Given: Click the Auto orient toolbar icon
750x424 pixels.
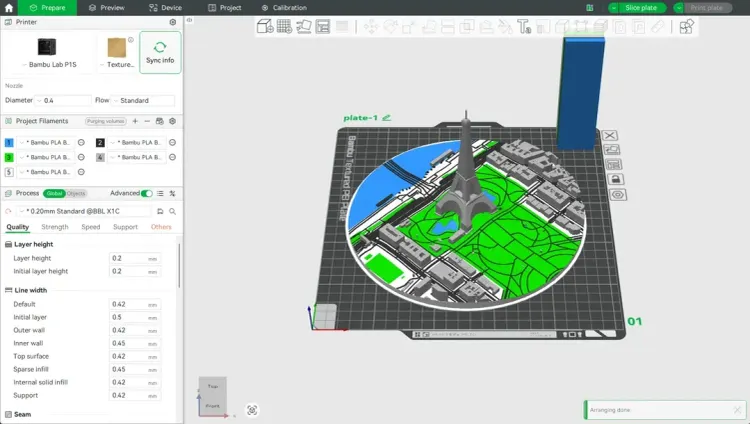Looking at the screenshot, I should (304, 26).
